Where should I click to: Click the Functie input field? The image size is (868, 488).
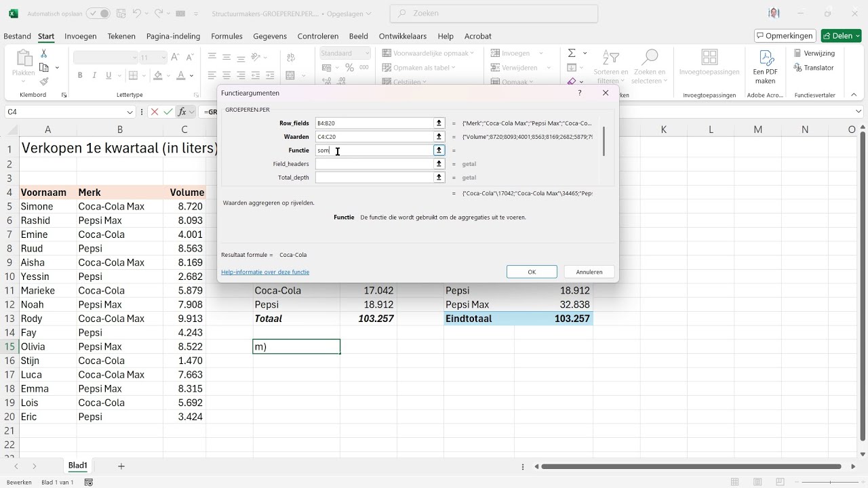(x=374, y=150)
